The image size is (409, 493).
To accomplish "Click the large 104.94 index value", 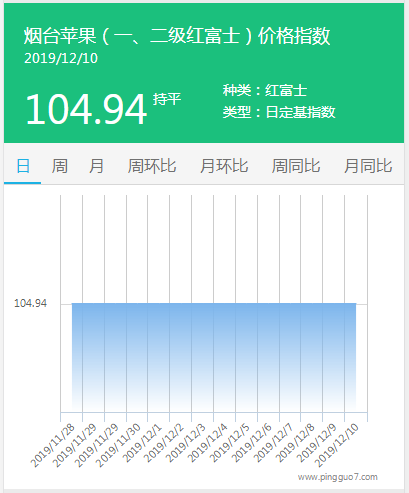I will point(86,109).
